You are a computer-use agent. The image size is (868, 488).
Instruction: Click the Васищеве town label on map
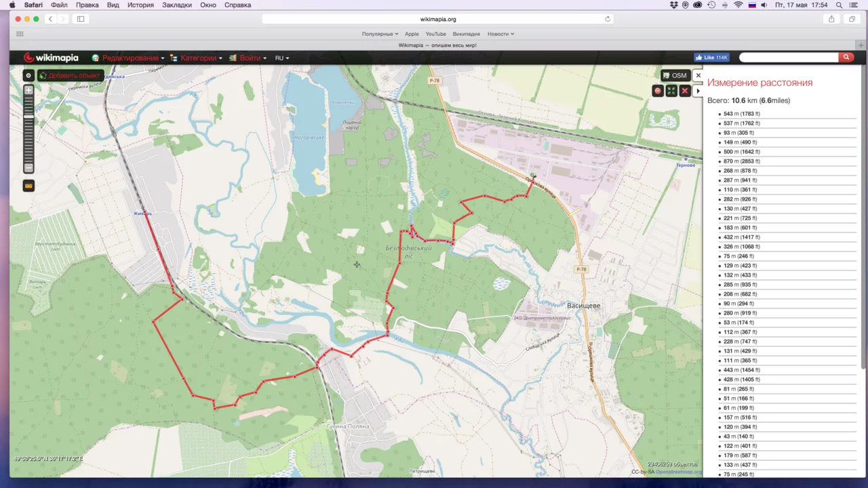[583, 306]
